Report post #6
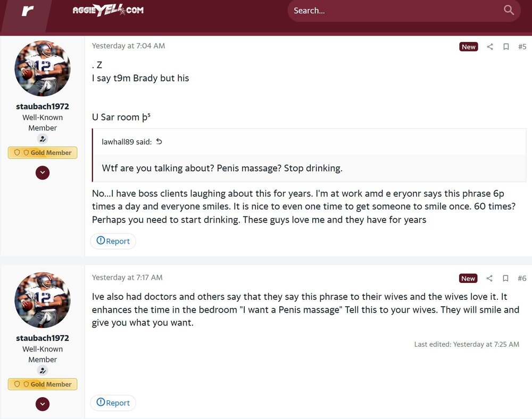The width and height of the screenshot is (532, 419). click(113, 403)
